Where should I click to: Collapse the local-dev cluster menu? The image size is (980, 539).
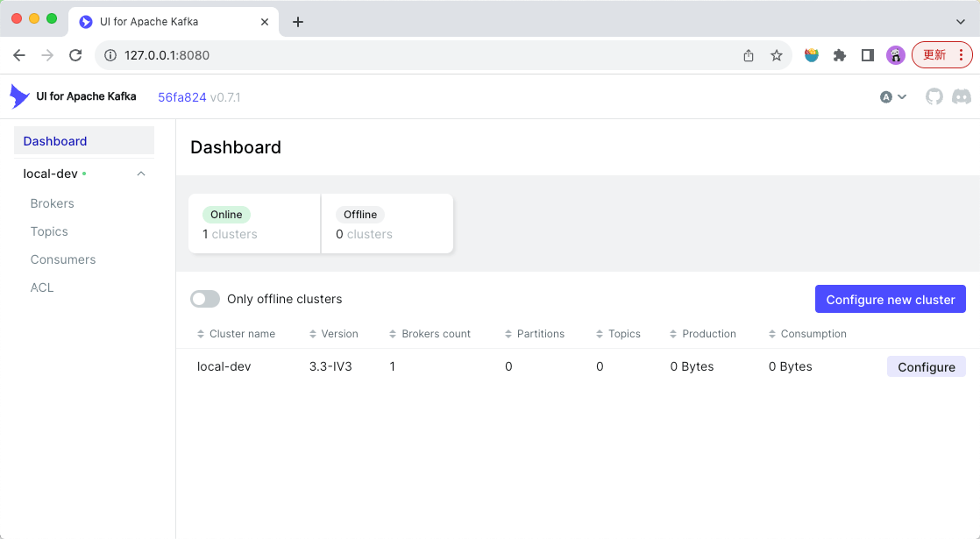click(141, 174)
